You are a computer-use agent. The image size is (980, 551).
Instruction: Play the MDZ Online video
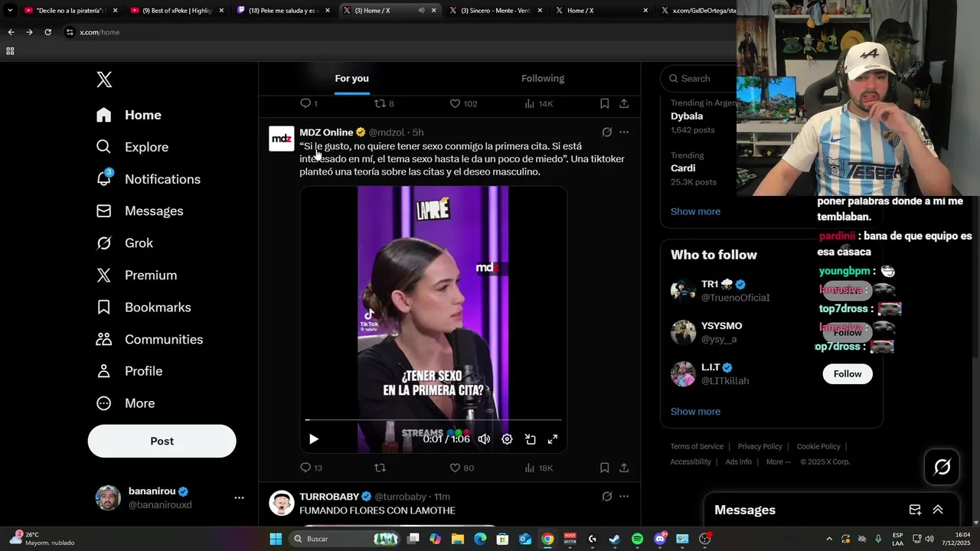point(313,439)
